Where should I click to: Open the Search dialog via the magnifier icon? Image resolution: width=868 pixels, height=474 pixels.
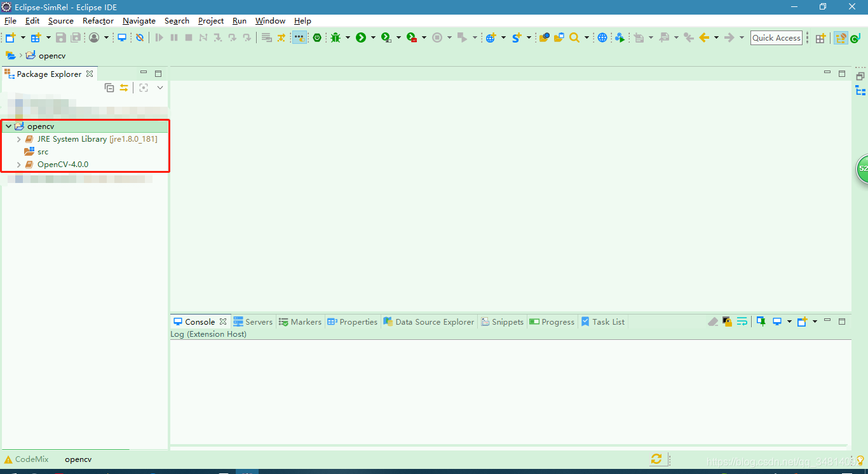pyautogui.click(x=575, y=37)
